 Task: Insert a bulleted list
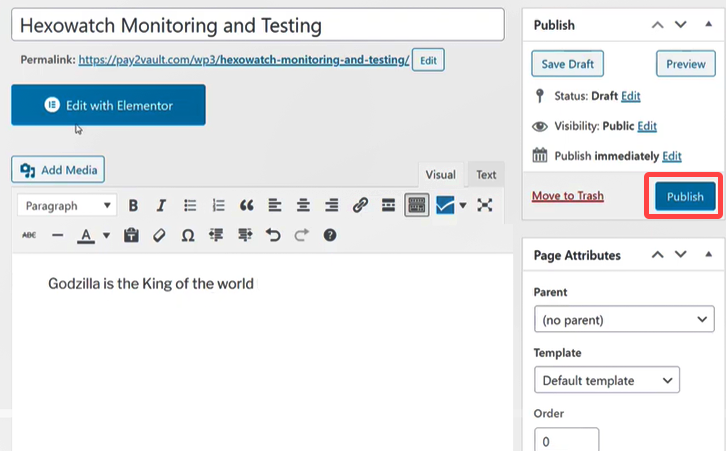tap(190, 205)
